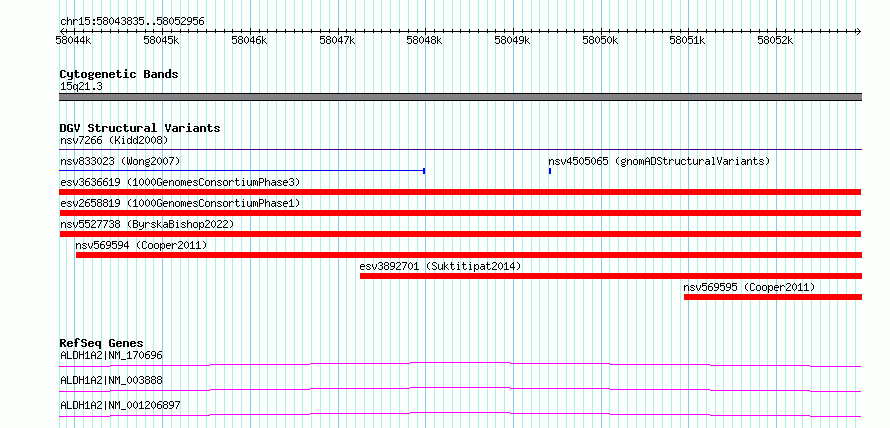Open esv2658819 (1000GenomesConsortiumPhase1) label
Viewport: 890px width, 428px height.
(180, 204)
